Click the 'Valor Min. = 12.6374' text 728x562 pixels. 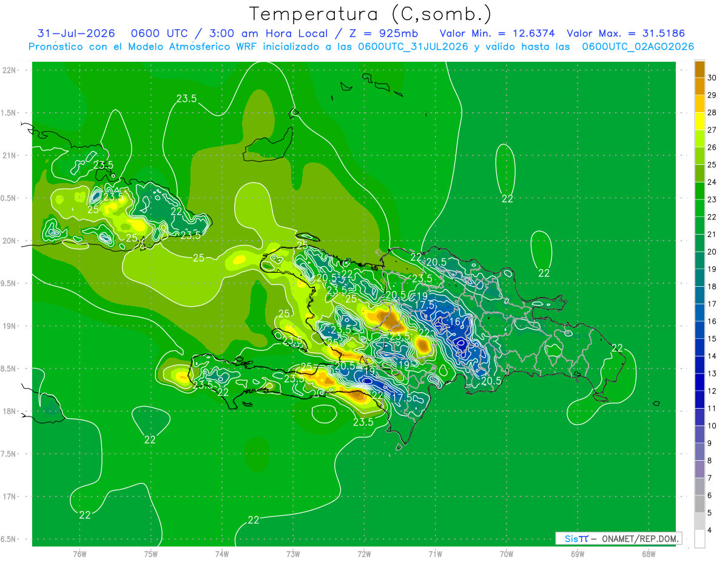pos(497,33)
